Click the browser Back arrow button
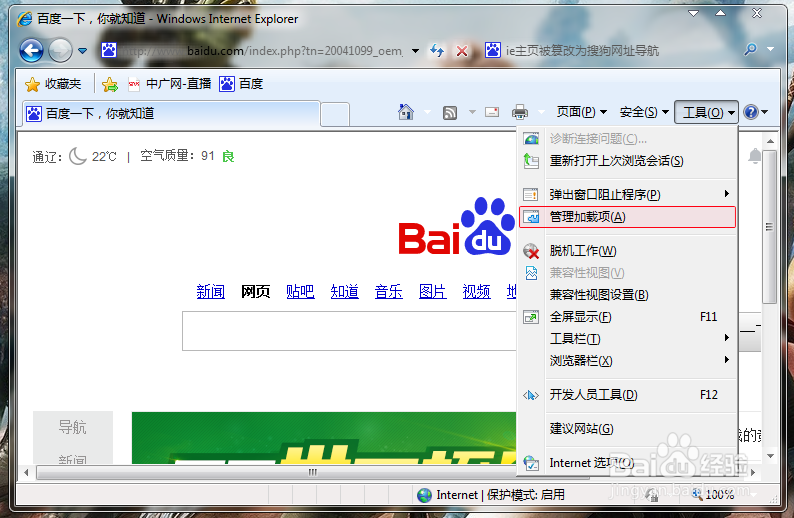 tap(31, 51)
